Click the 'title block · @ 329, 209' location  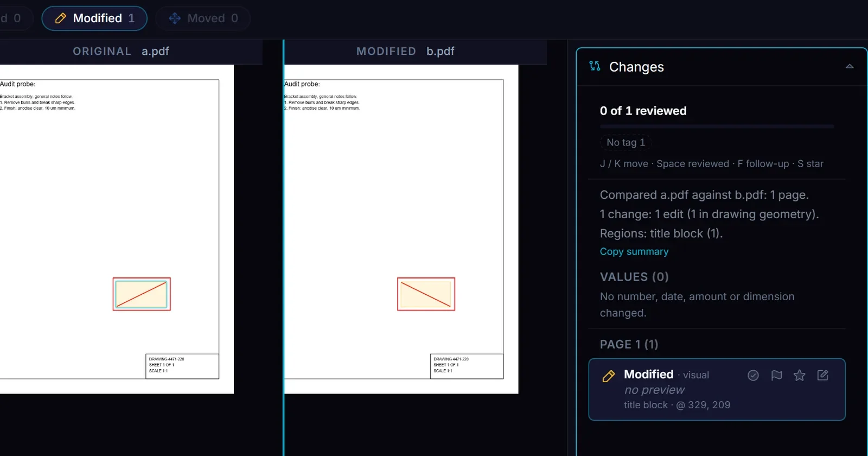point(677,405)
